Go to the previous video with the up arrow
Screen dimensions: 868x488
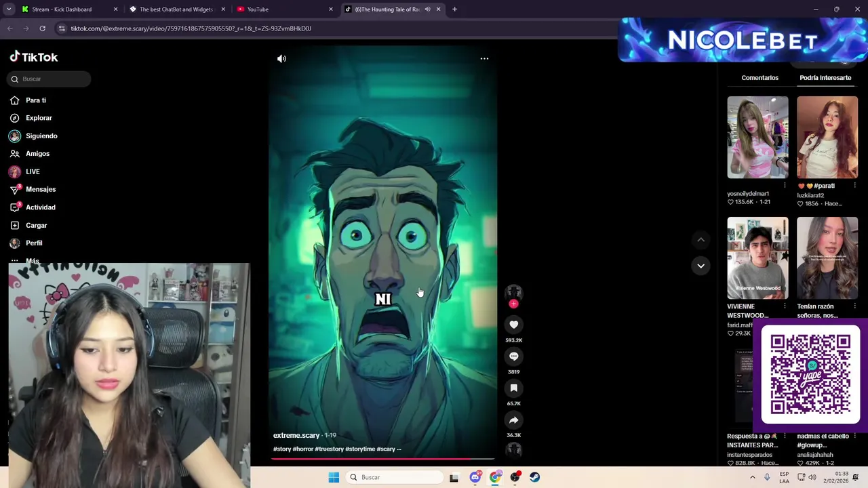pos(701,239)
